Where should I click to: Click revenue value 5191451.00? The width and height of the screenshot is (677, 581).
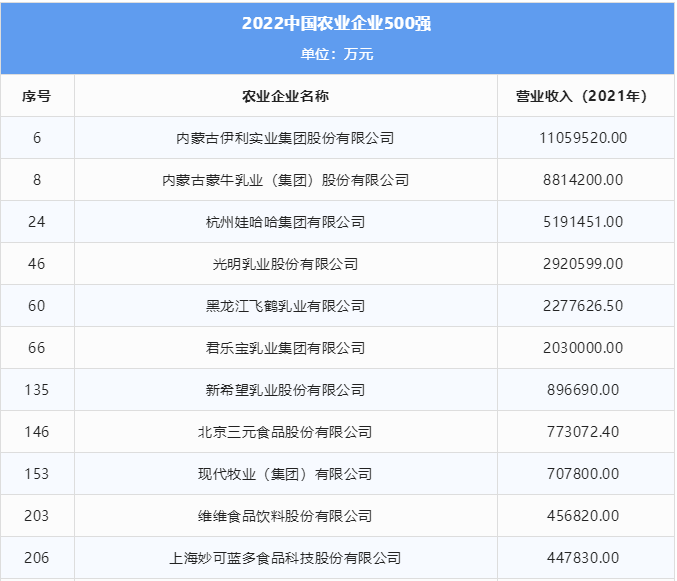click(583, 222)
